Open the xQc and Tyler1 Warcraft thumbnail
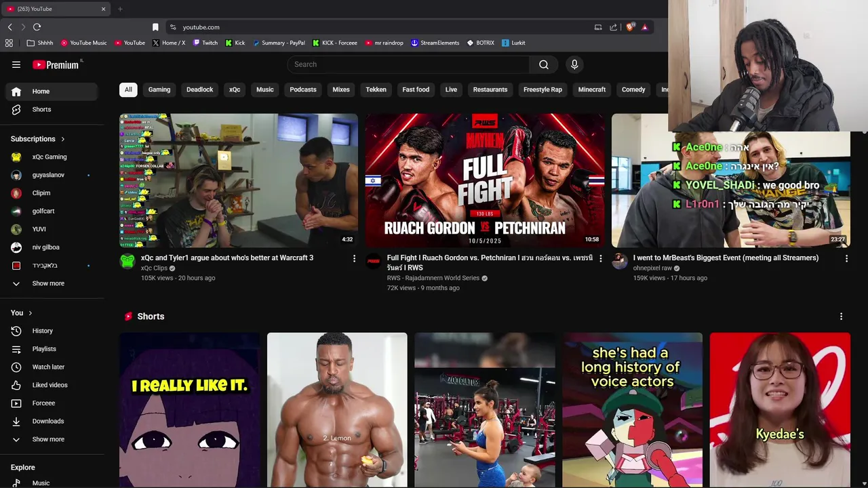 click(x=239, y=180)
